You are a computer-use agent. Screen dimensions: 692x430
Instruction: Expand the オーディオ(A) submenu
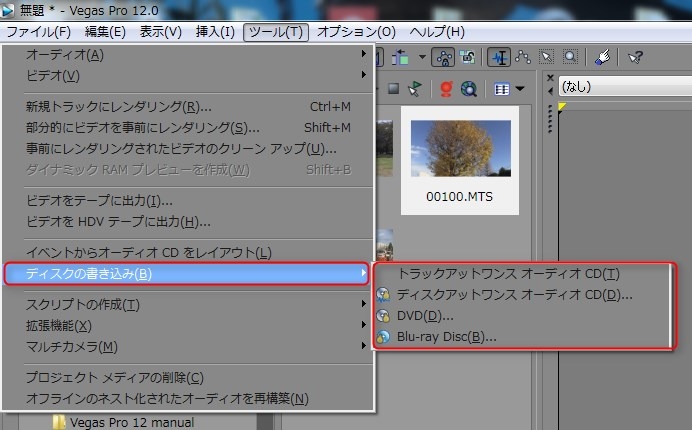188,55
